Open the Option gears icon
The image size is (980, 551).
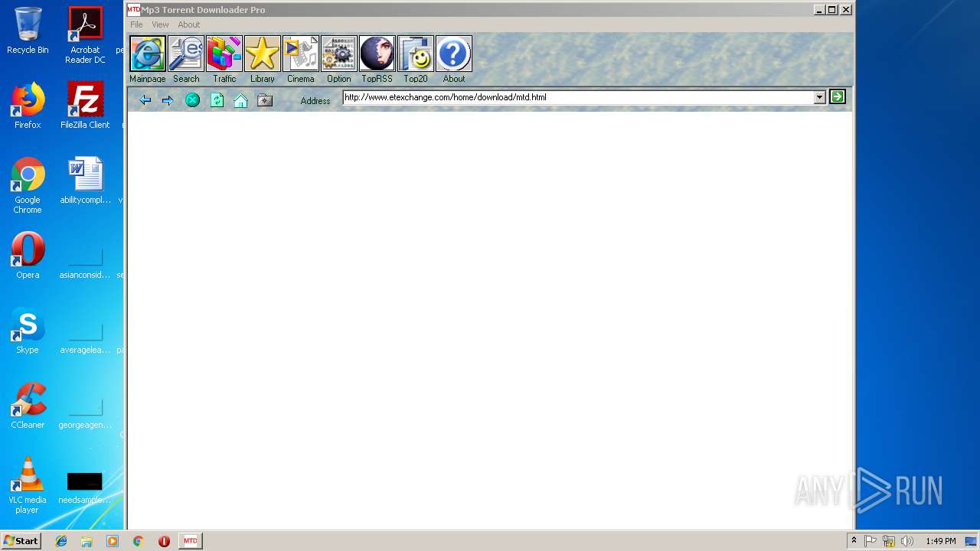339,54
